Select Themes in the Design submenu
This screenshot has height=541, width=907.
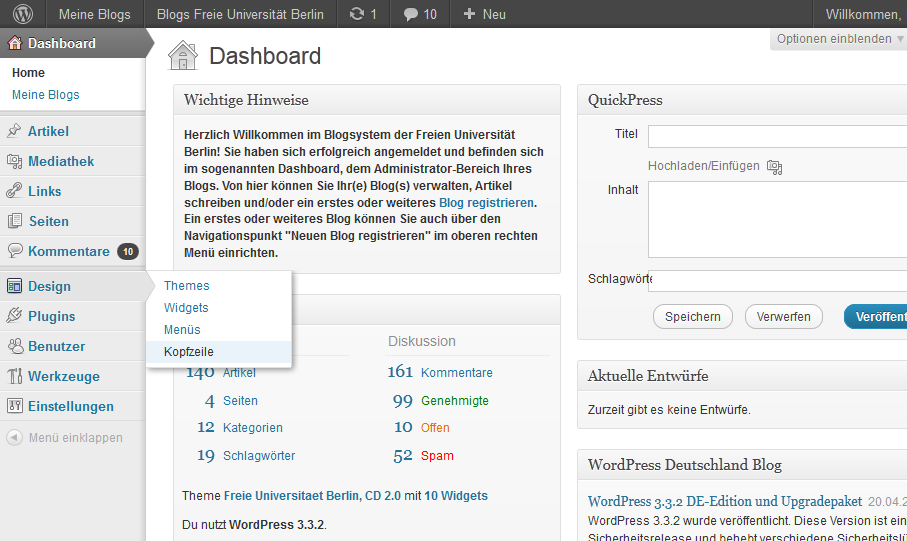click(x=186, y=286)
